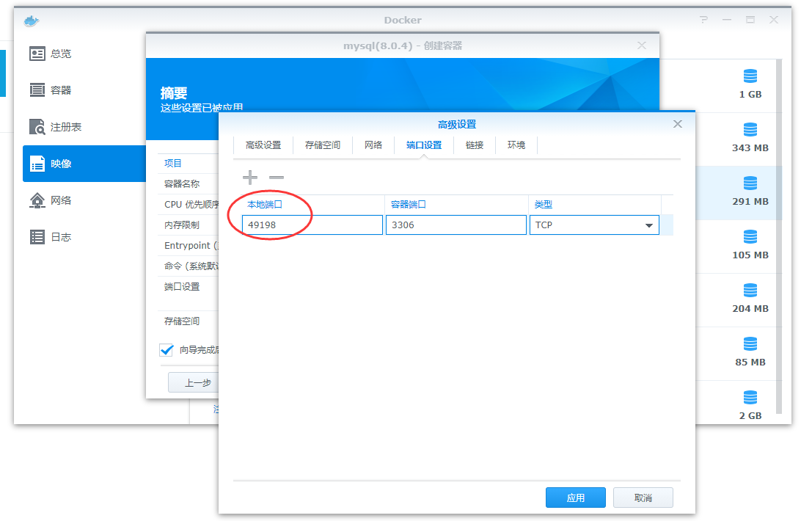This screenshot has width=812, height=521.
Task: Switch to the 环境 tab
Action: (516, 145)
